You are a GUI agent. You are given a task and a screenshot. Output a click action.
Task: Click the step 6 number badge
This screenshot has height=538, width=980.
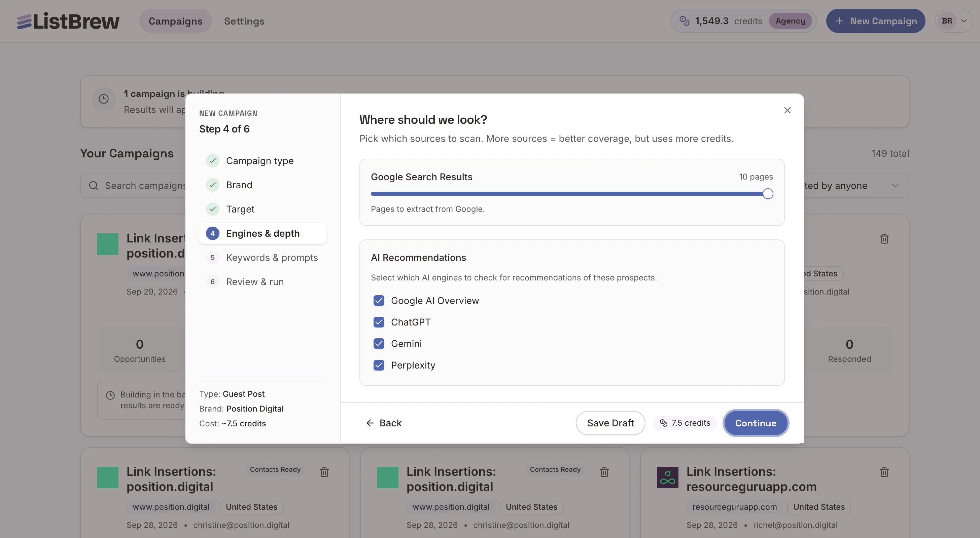(213, 282)
